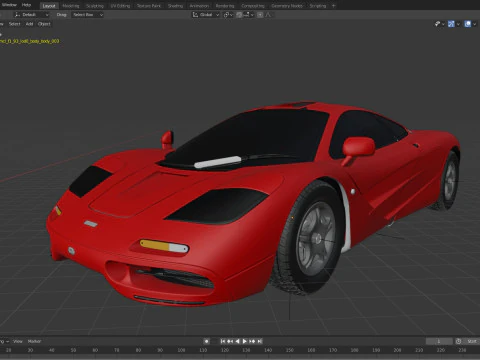Click the selectability and visibility filter icon
The image size is (480, 360).
pos(437,24)
